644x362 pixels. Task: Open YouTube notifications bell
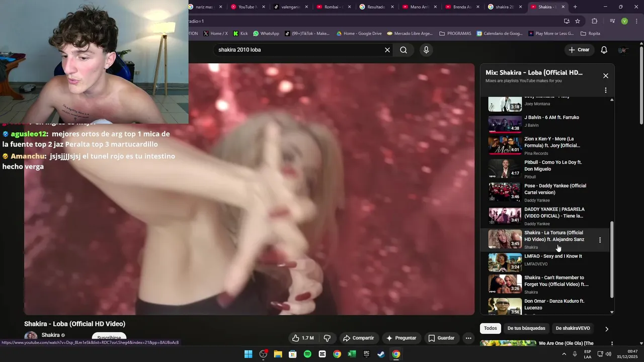604,50
